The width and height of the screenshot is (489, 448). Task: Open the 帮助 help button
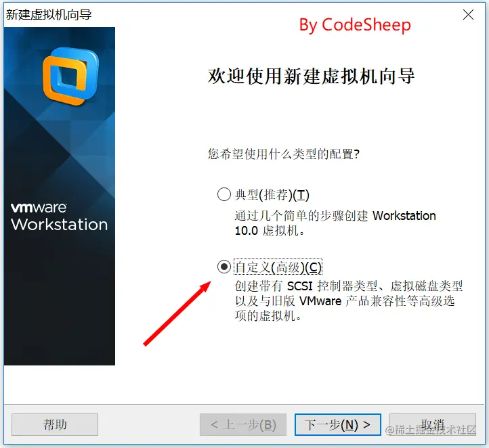55,424
